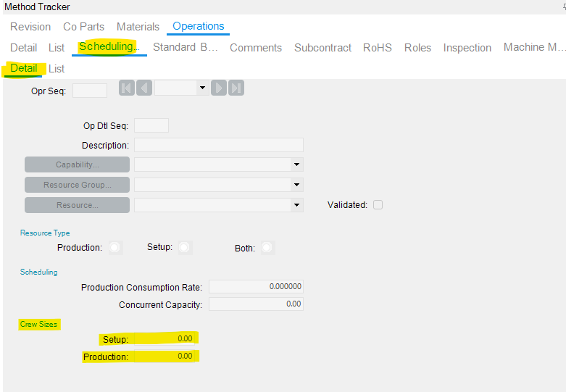Select the highlighted Scheduling Detail tab
The image size is (566, 392).
(23, 68)
